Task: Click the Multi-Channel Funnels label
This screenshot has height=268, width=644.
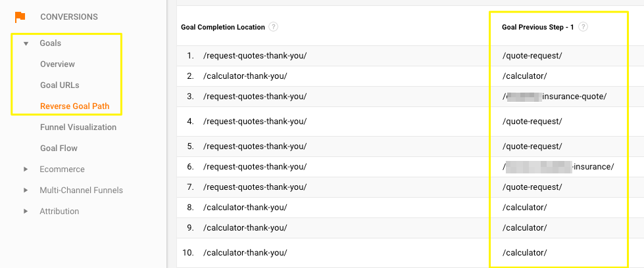Action: pos(82,190)
